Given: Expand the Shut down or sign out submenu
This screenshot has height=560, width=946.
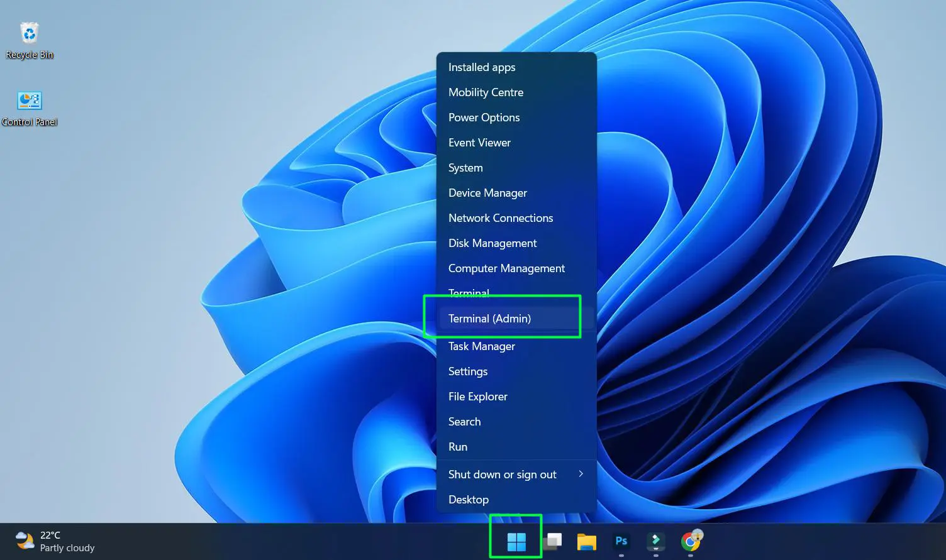Looking at the screenshot, I should pyautogui.click(x=502, y=475).
